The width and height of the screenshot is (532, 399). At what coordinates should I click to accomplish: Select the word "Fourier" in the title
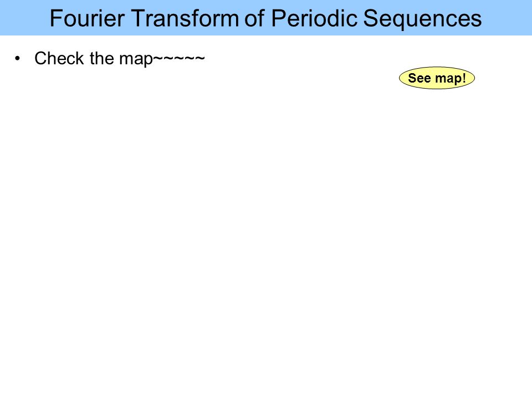[x=87, y=18]
